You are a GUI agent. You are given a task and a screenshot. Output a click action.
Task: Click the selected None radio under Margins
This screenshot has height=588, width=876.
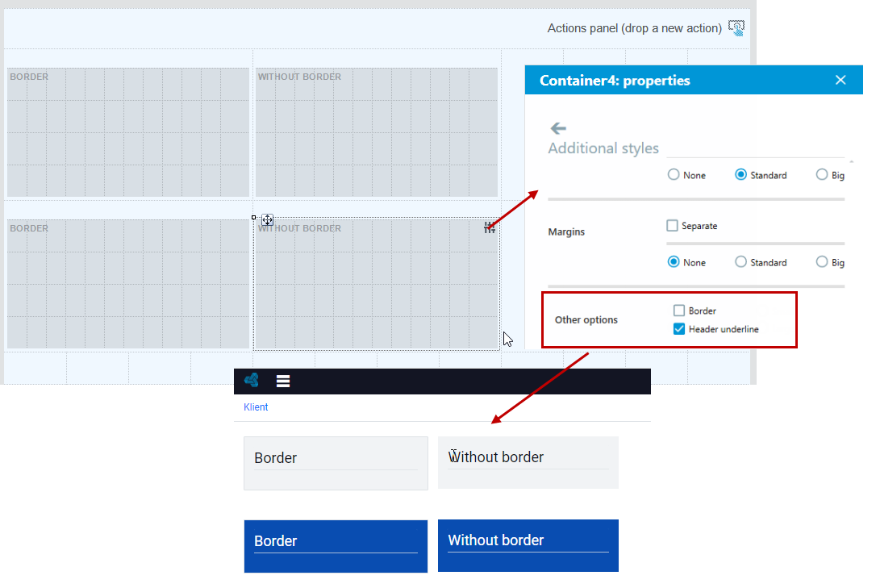point(674,262)
